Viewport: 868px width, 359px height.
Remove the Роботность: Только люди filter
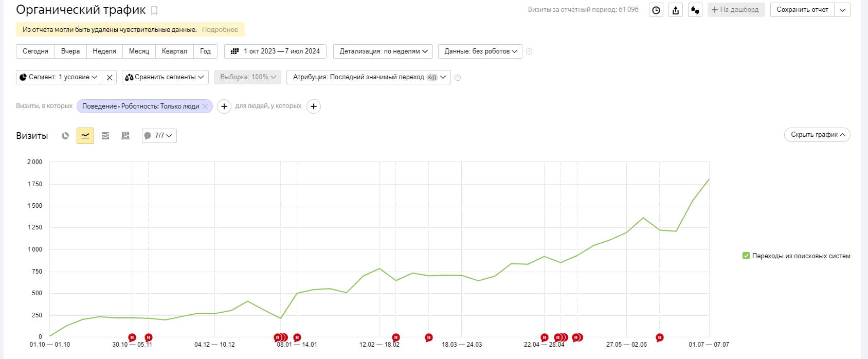tap(205, 106)
